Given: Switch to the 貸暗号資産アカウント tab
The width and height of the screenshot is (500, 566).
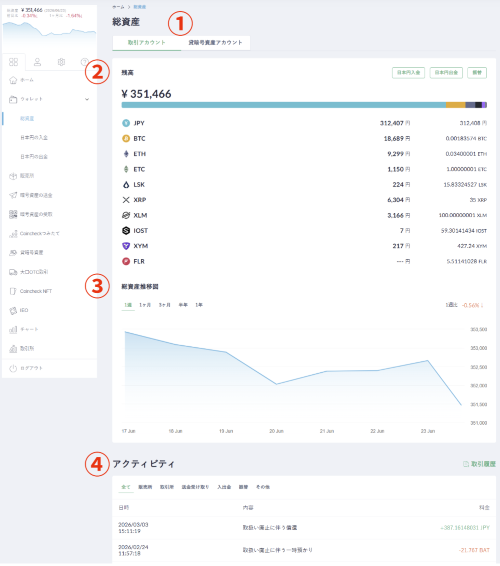Looking at the screenshot, I should pos(216,43).
